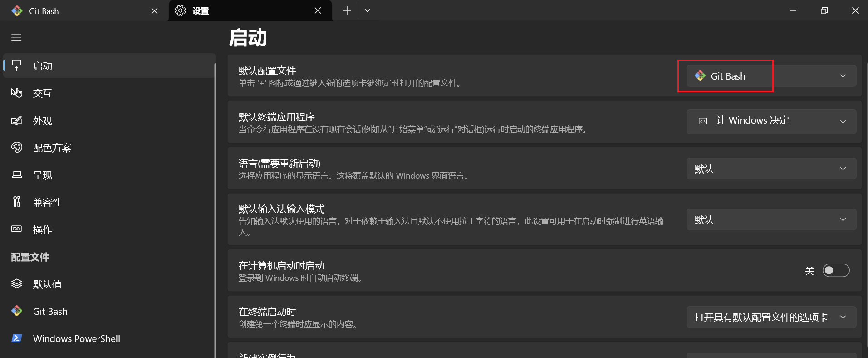Click the 呈现 rendering icon

[x=17, y=175]
